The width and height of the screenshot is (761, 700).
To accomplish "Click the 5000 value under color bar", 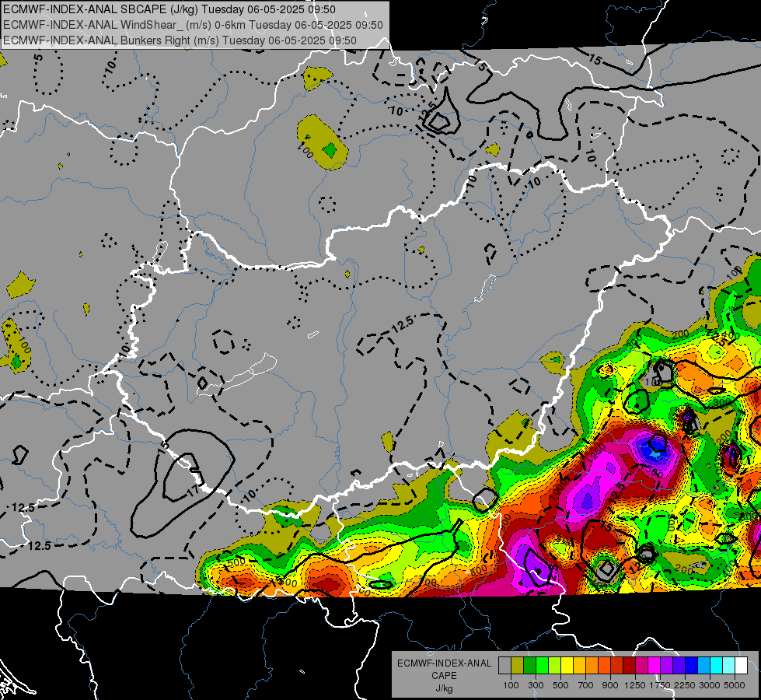I will click(735, 685).
